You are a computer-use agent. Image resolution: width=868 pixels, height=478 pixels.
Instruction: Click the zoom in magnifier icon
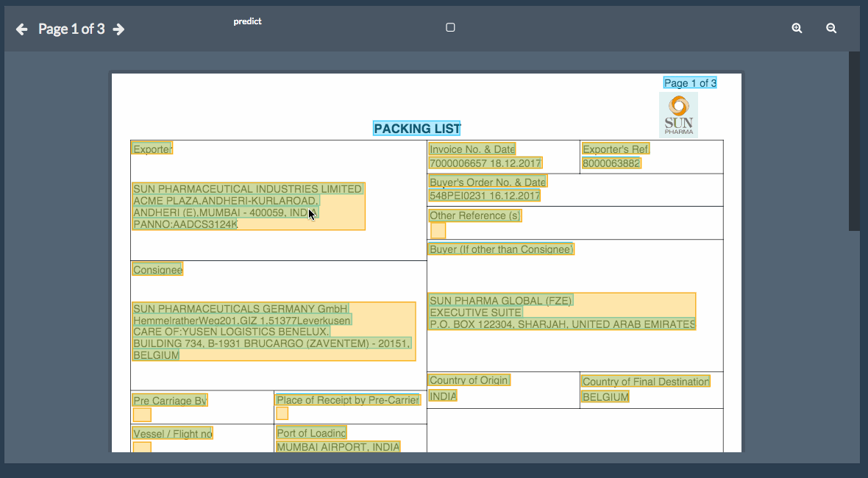[x=797, y=28]
